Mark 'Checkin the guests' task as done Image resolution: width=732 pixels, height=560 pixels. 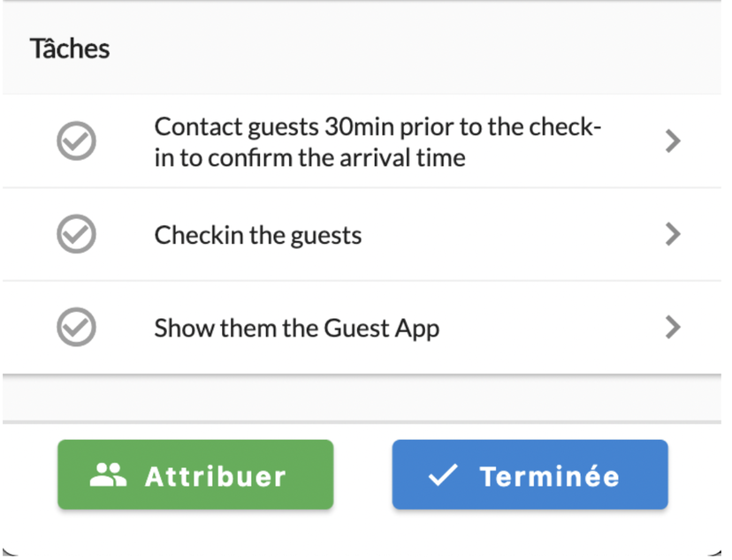pyautogui.click(x=77, y=234)
